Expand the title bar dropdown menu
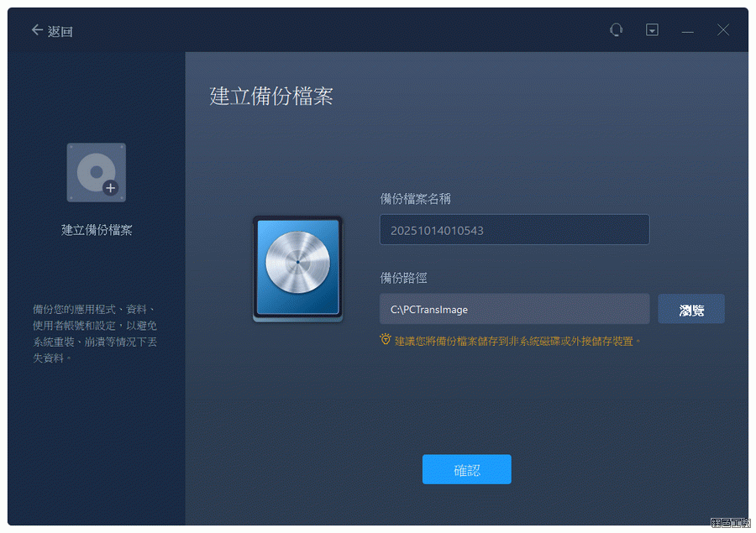The height and width of the screenshot is (533, 756). 652,30
